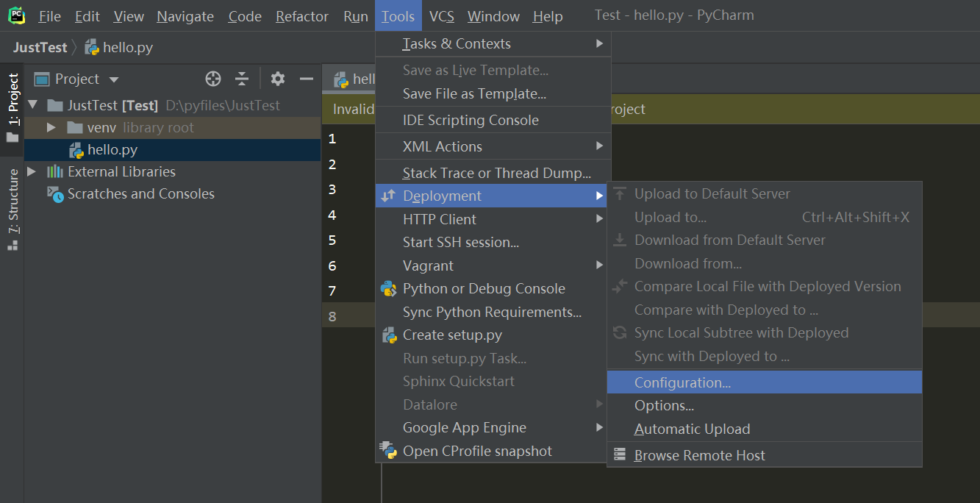Screen dimensions: 980x503
Task: Expand the Vagrant submenu
Action: pos(600,265)
